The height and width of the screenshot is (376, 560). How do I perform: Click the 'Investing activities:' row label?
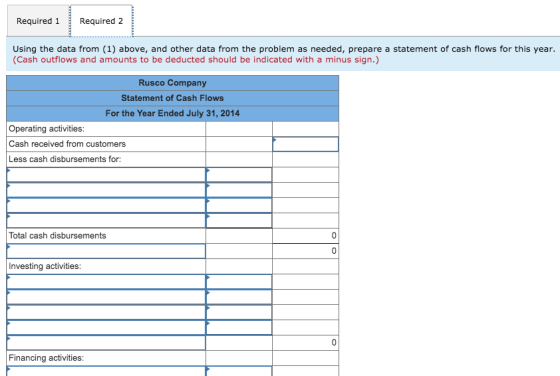45,266
